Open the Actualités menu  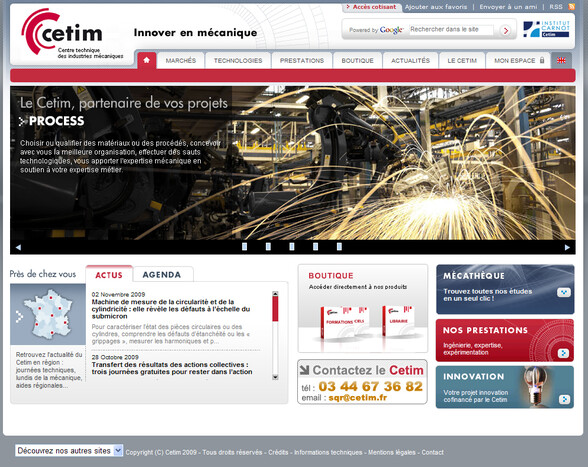(x=410, y=60)
